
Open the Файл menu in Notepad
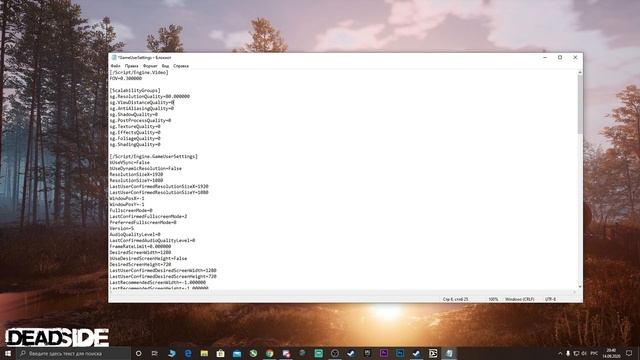116,66
